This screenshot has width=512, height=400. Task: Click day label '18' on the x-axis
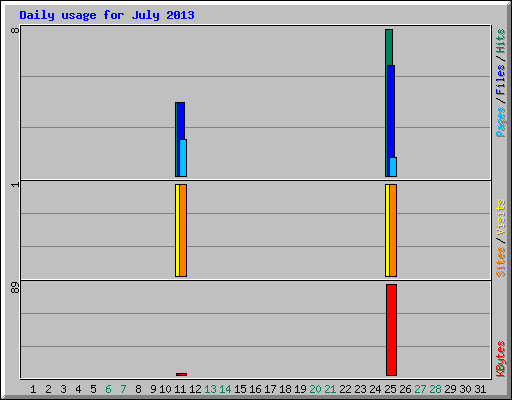[x=285, y=389]
